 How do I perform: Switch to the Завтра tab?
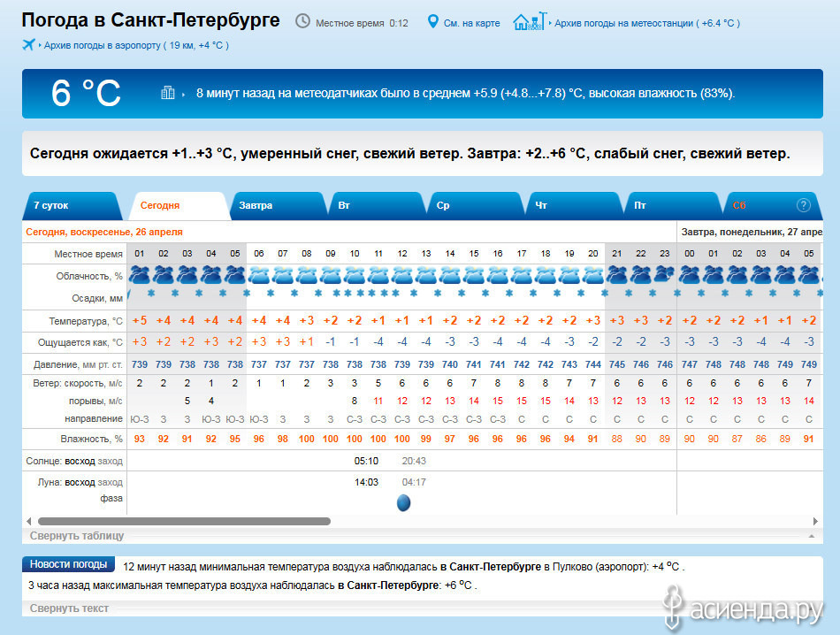(256, 206)
